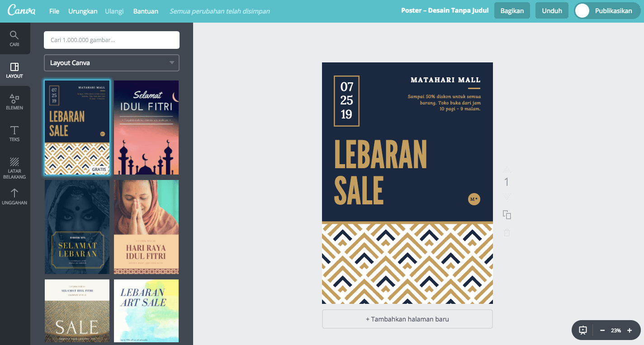The height and width of the screenshot is (345, 644).
Task: Open the Unggahan uploads panel
Action: (14, 197)
